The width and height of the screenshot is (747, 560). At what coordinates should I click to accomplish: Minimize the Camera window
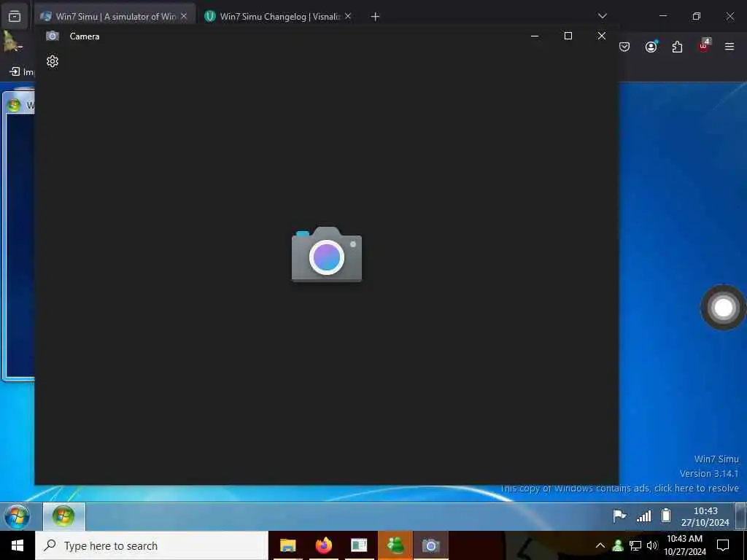pos(535,36)
